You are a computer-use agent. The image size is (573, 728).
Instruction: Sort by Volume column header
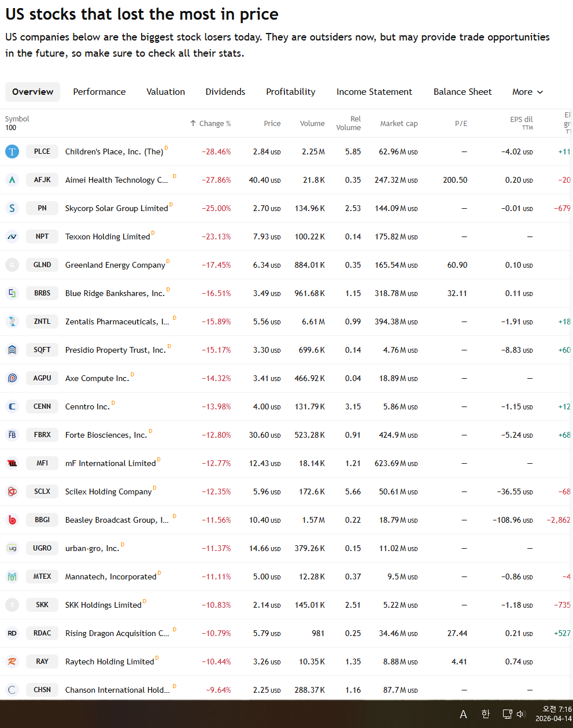click(312, 124)
